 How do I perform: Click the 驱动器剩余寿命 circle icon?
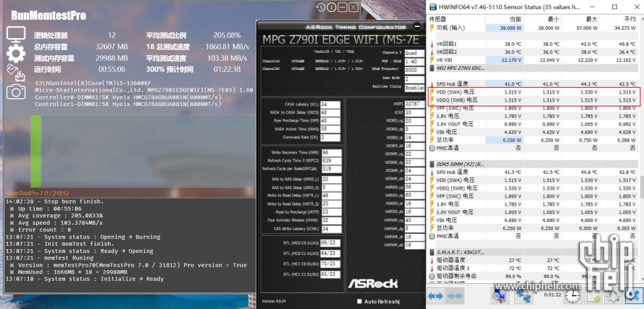432,276
